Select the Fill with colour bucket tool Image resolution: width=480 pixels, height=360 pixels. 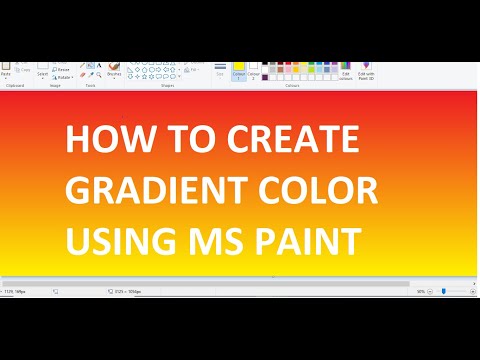(91, 66)
